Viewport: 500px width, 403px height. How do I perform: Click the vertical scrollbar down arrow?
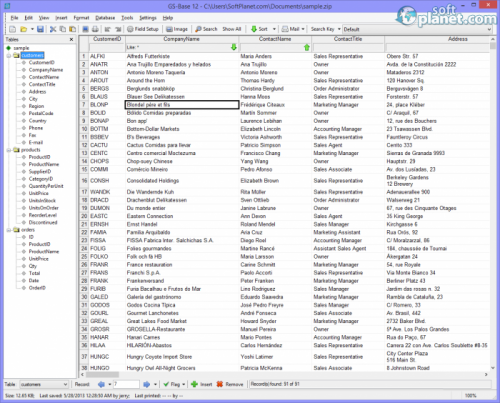(493, 368)
